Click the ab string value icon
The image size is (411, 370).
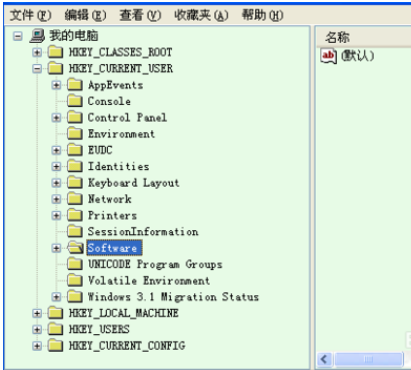328,56
